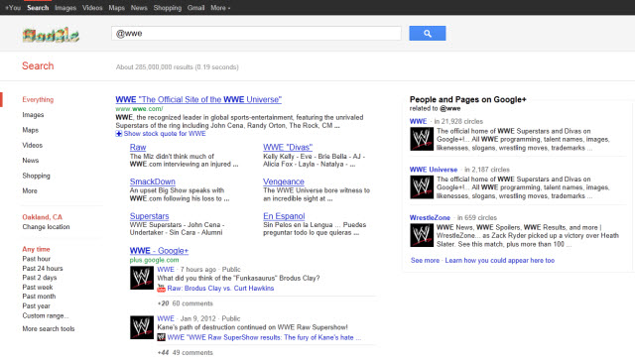The height and width of the screenshot is (364, 635).
Task: Open the SmackDown sitelink
Action: click(x=152, y=182)
